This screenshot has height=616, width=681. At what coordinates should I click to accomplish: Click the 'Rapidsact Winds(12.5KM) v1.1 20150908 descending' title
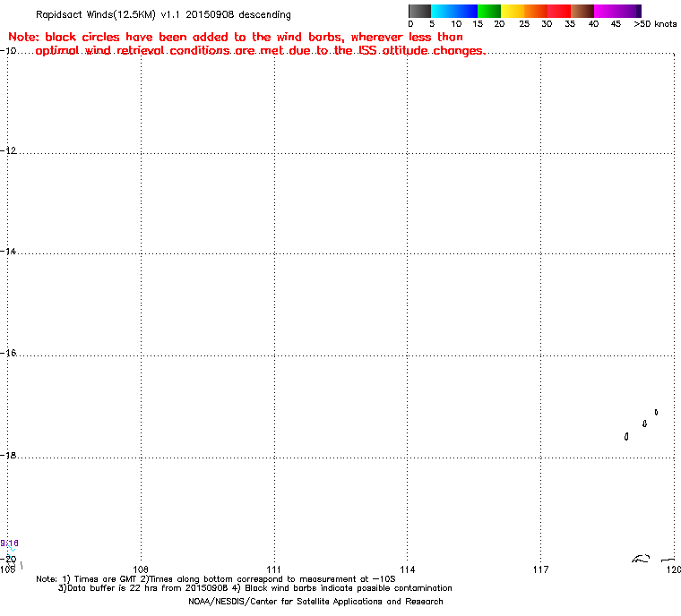tap(163, 14)
